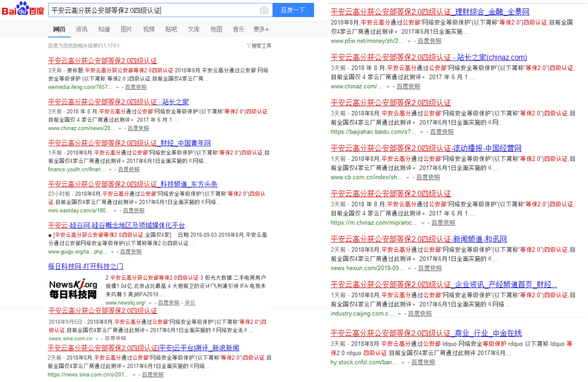The image size is (588, 382).
Task: Expand the 更多» tab menu
Action: click(x=261, y=29)
